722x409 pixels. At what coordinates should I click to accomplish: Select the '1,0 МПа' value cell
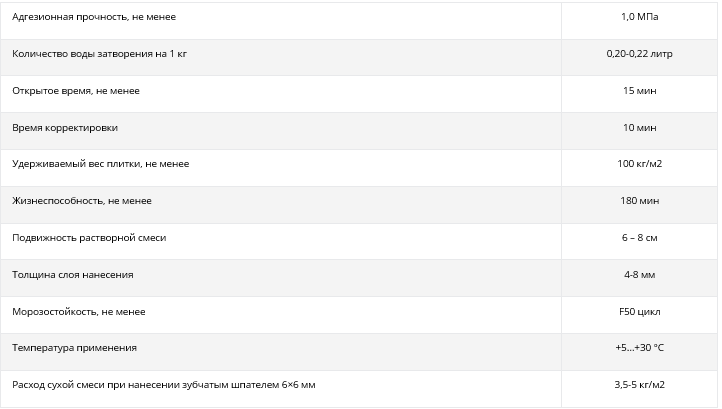[x=639, y=18]
